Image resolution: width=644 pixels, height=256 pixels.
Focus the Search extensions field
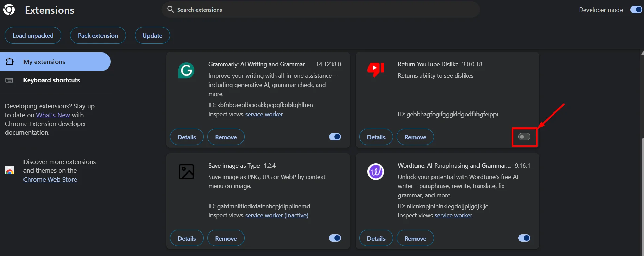pyautogui.click(x=321, y=10)
